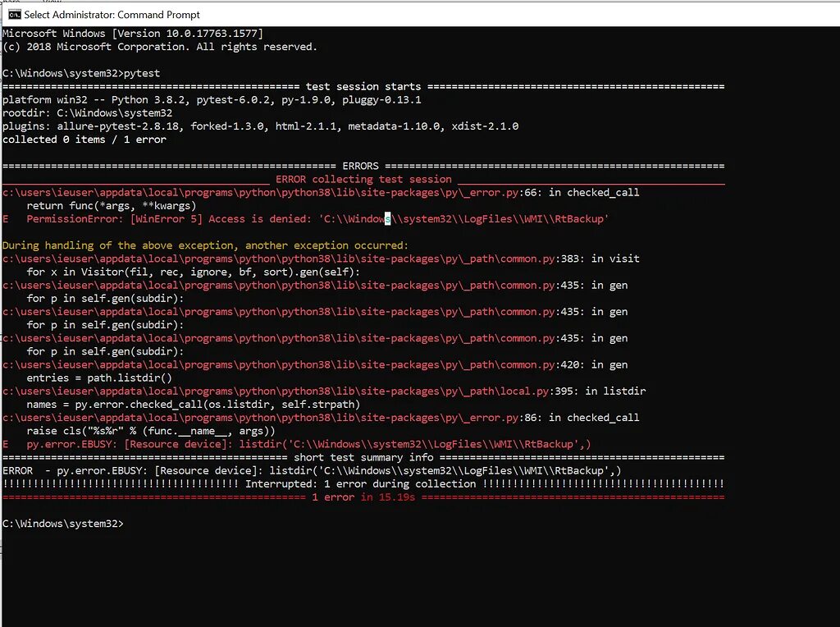The image size is (840, 627).
Task: Click the 'platform win32 -- Python 3.8.2' line
Action: point(212,99)
